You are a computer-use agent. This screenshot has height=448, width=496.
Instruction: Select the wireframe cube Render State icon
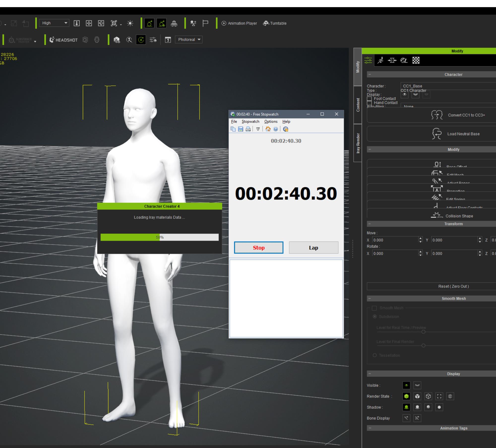click(428, 396)
